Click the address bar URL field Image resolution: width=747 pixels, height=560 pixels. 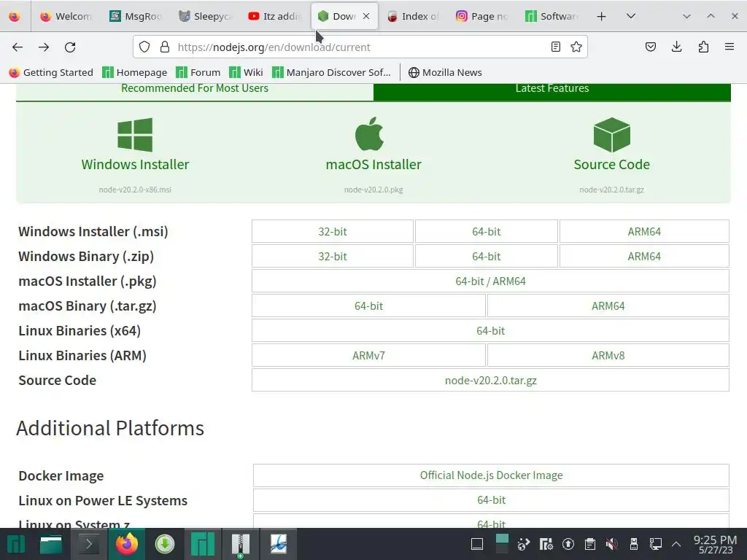click(362, 47)
